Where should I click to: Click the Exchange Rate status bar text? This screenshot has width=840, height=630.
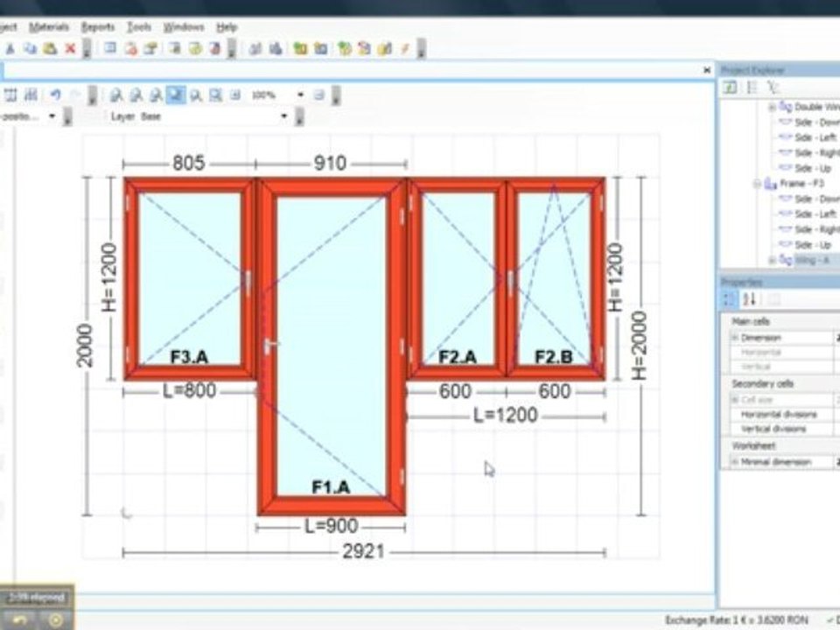(737, 620)
